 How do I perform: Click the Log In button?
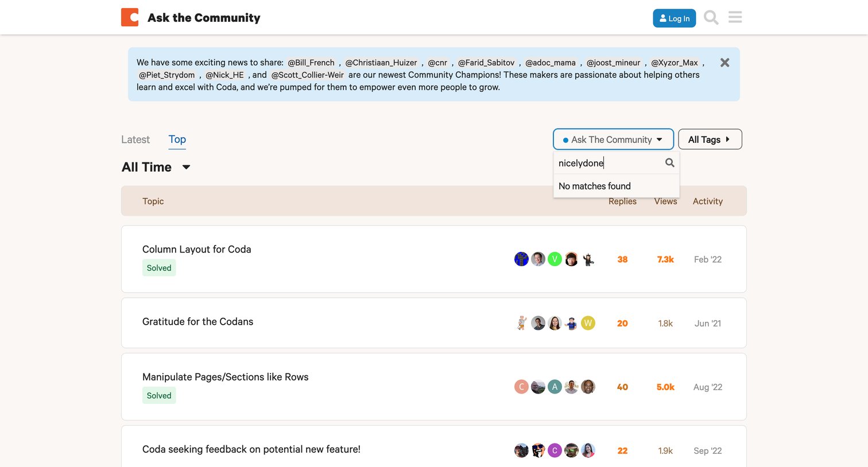tap(675, 18)
